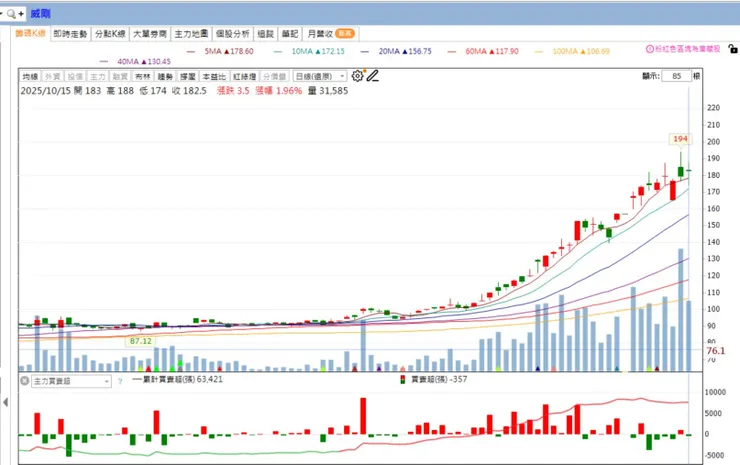Click the 20MA 156.75 value text
Screen dimensions: 740x465
click(x=405, y=51)
